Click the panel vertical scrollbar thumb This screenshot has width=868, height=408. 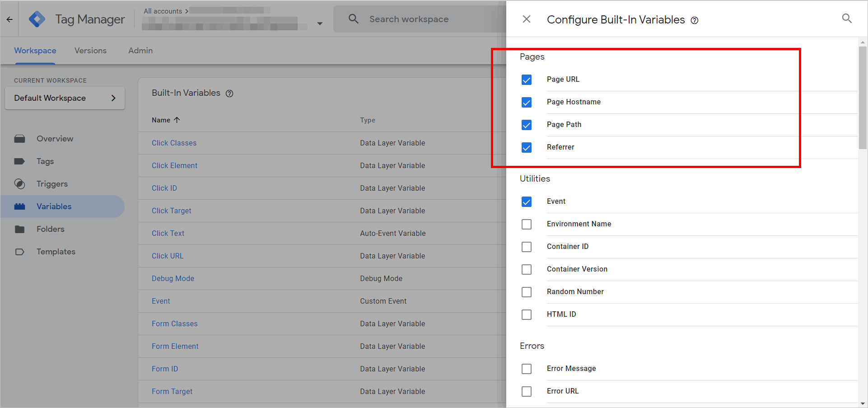point(863,98)
